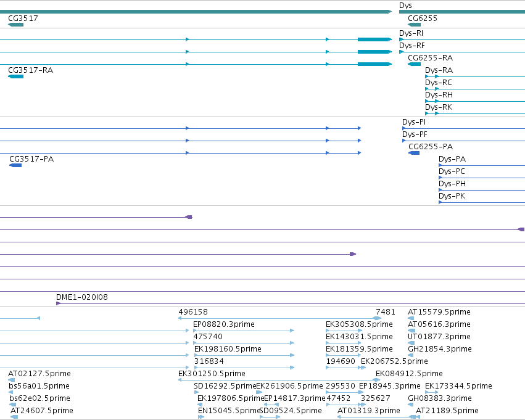Select the bs62e02.5prime EST label
Screen dimensions: 525x420
click(39, 398)
